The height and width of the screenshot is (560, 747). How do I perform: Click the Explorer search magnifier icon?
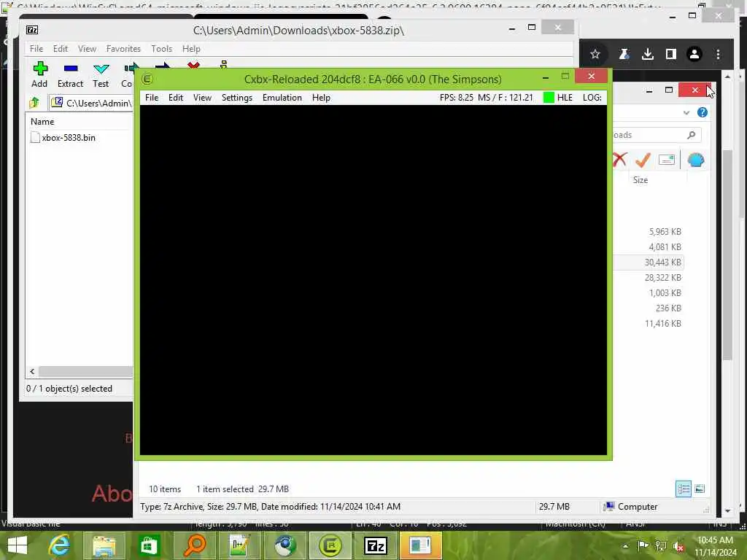(692, 135)
